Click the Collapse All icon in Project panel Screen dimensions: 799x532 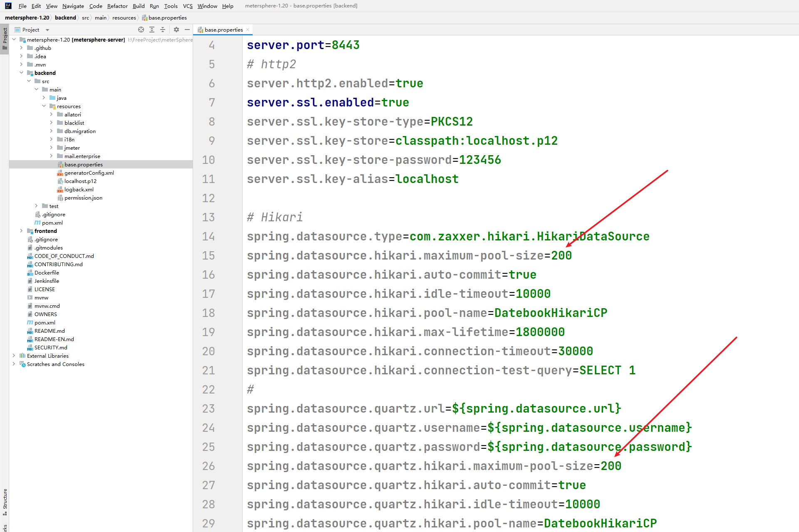(x=163, y=30)
